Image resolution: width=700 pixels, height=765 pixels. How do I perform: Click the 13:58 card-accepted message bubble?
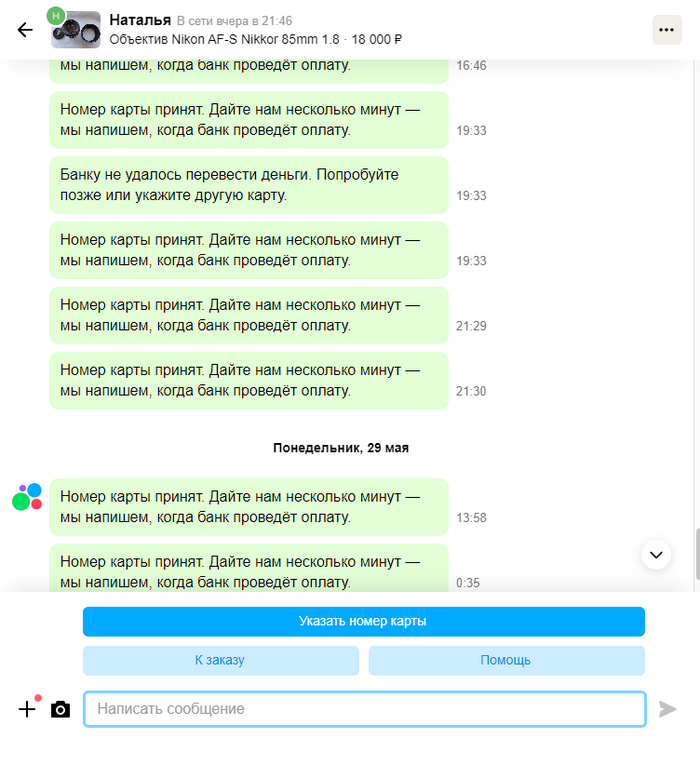click(249, 507)
